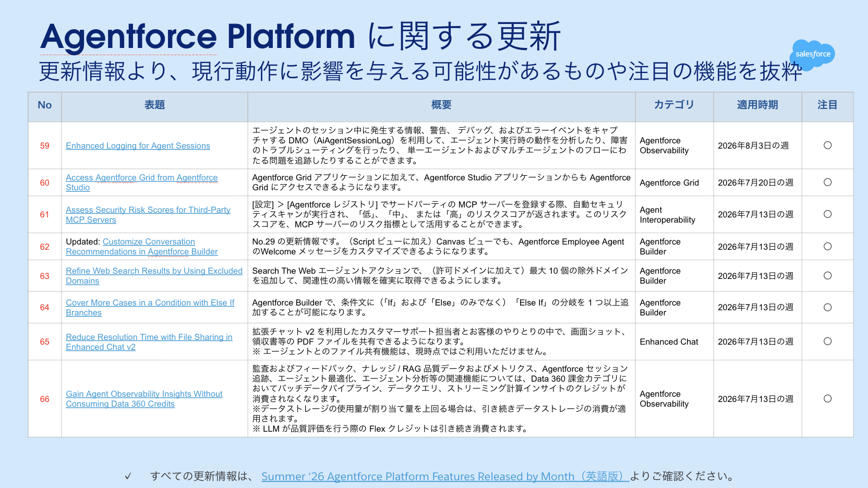This screenshot has height=488, width=868.
Task: Open the Enhanced Logging for Agent Sessions link
Action: pos(138,146)
